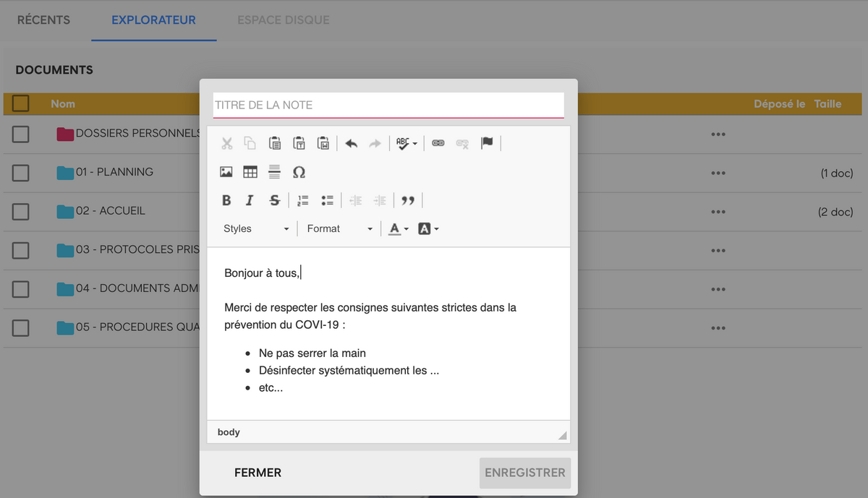Click the bullet 'Désinfecter systématiquement les ...'

(x=349, y=371)
